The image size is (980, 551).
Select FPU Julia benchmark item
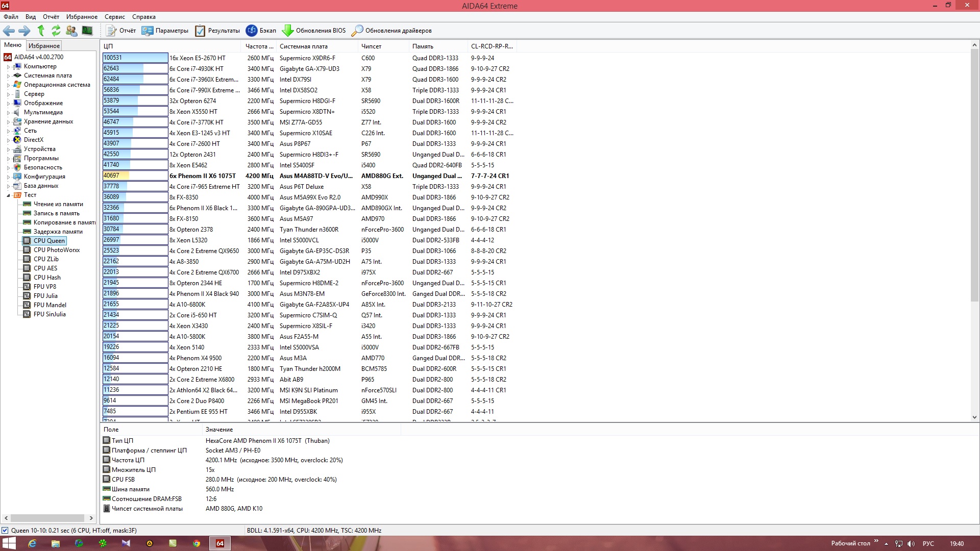(x=45, y=296)
